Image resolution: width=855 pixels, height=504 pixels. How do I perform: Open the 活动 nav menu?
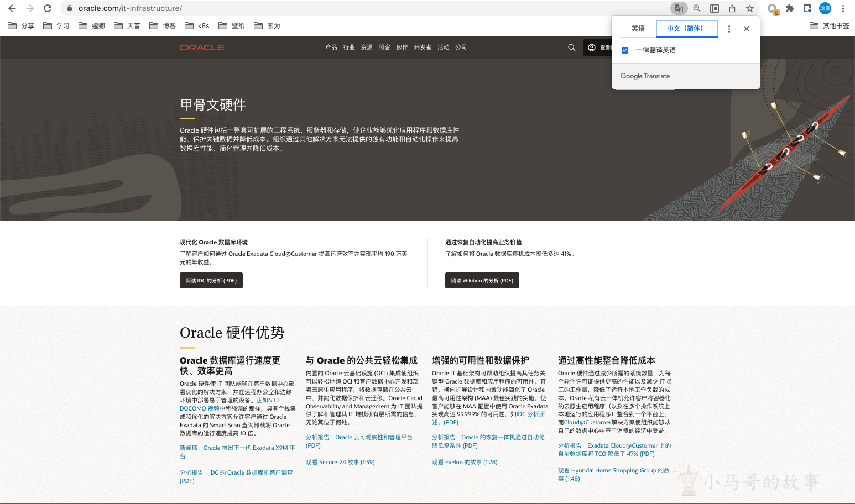tap(444, 48)
